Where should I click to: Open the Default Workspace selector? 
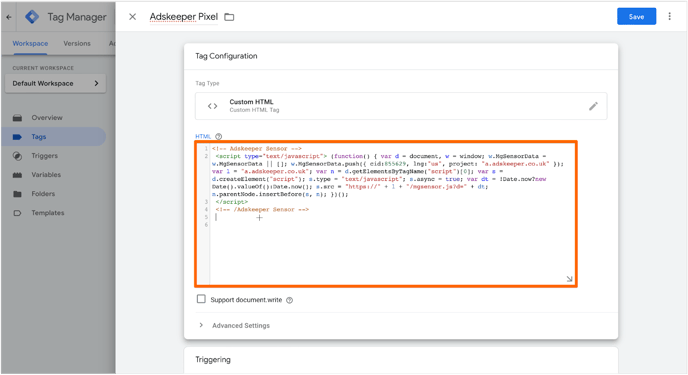55,83
